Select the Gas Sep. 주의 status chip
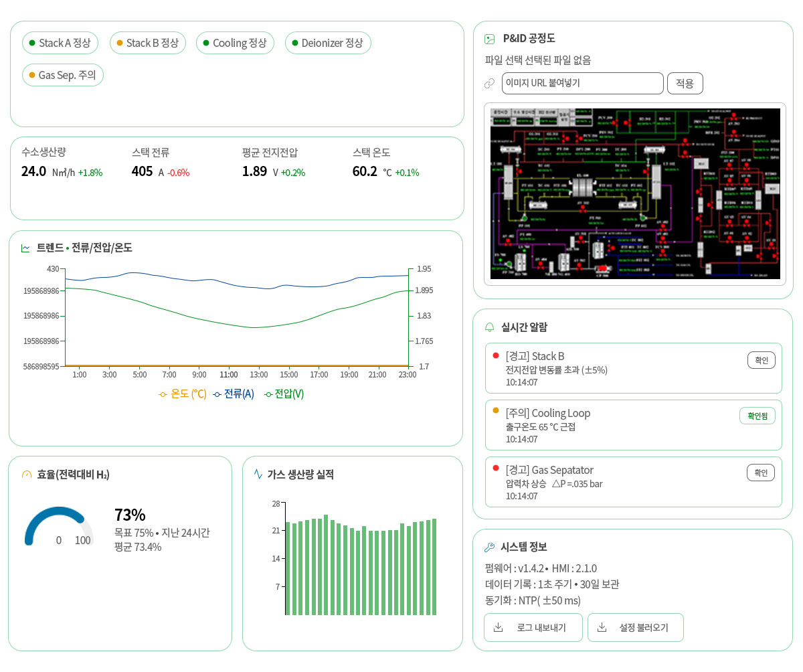The image size is (803, 672). point(63,75)
